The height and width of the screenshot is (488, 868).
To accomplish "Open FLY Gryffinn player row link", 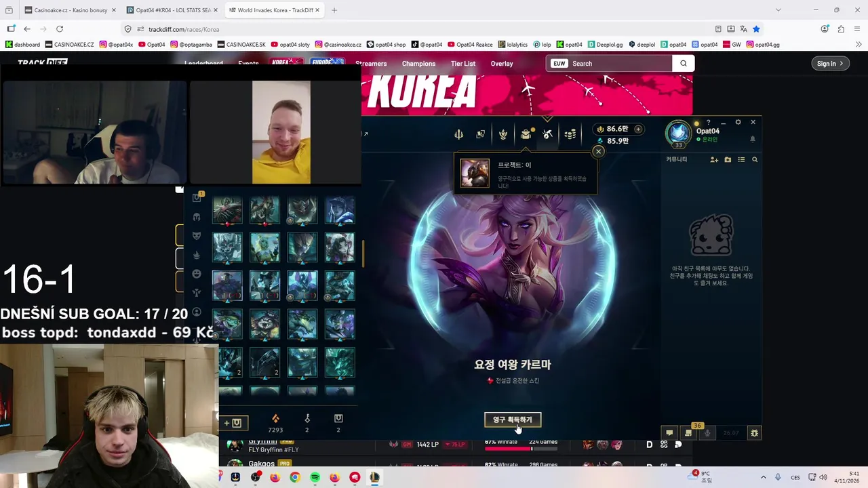I will click(x=273, y=449).
